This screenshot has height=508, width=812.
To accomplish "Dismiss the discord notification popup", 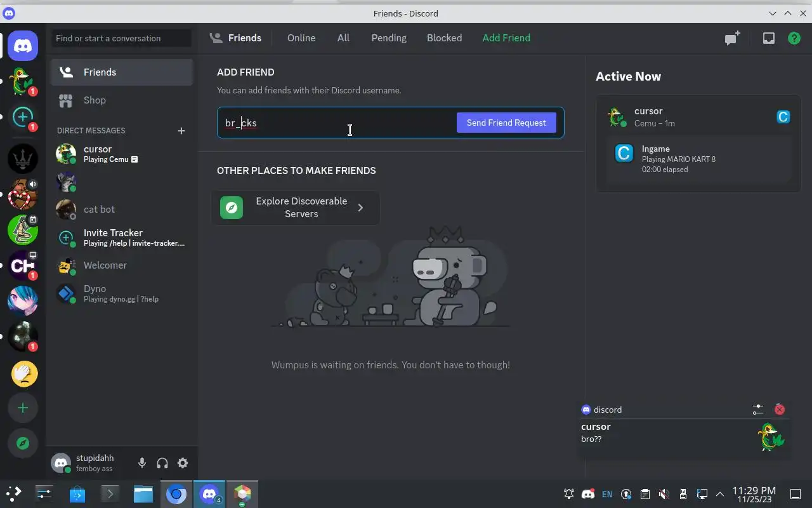I will click(x=780, y=410).
